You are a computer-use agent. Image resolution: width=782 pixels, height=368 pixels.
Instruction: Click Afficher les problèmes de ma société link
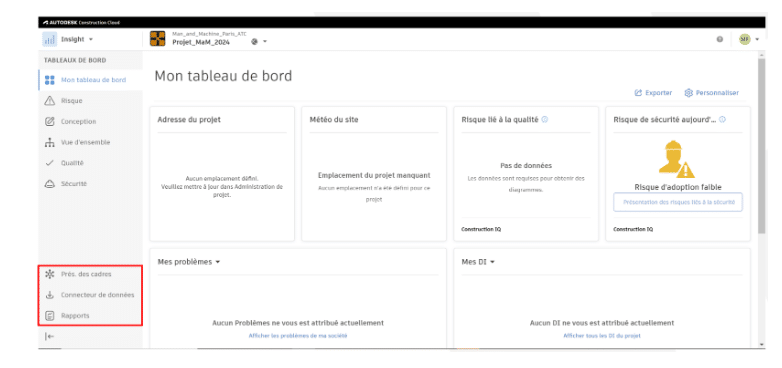[x=298, y=336]
